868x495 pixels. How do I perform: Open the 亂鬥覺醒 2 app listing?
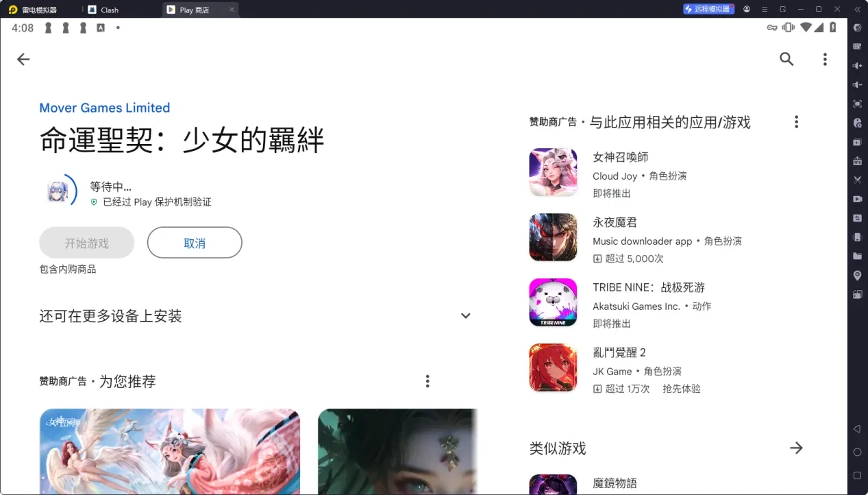point(665,370)
